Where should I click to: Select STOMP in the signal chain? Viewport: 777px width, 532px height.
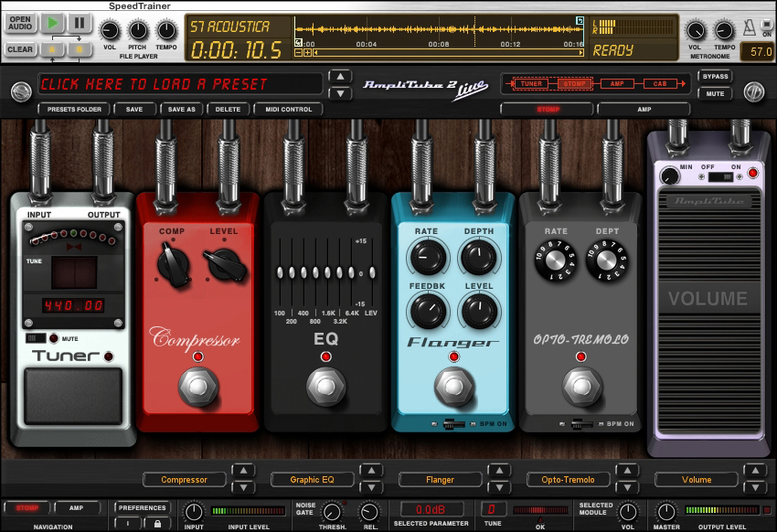click(575, 84)
